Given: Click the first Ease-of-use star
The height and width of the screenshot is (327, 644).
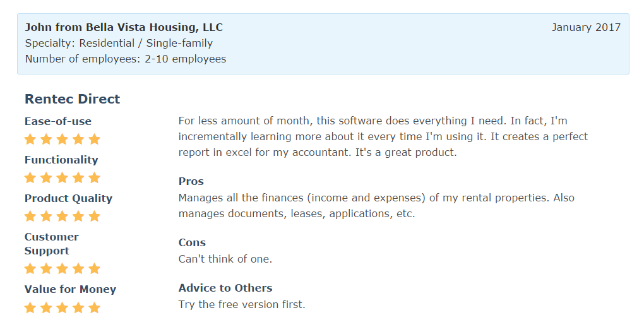Looking at the screenshot, I should tap(30, 139).
